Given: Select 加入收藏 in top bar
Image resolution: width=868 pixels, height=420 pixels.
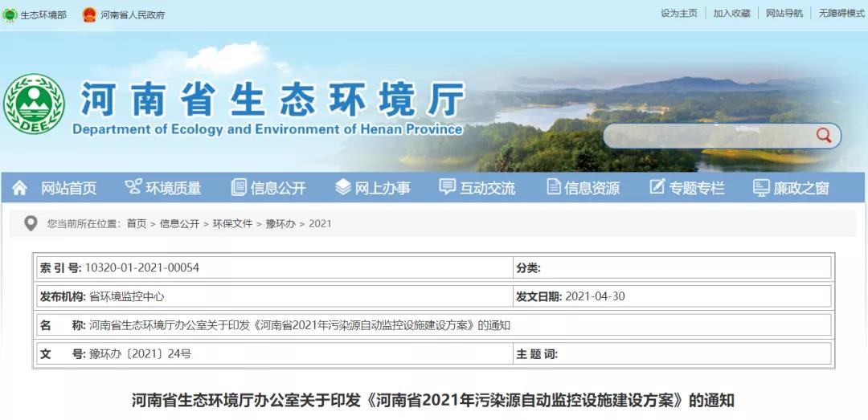Looking at the screenshot, I should click(731, 14).
